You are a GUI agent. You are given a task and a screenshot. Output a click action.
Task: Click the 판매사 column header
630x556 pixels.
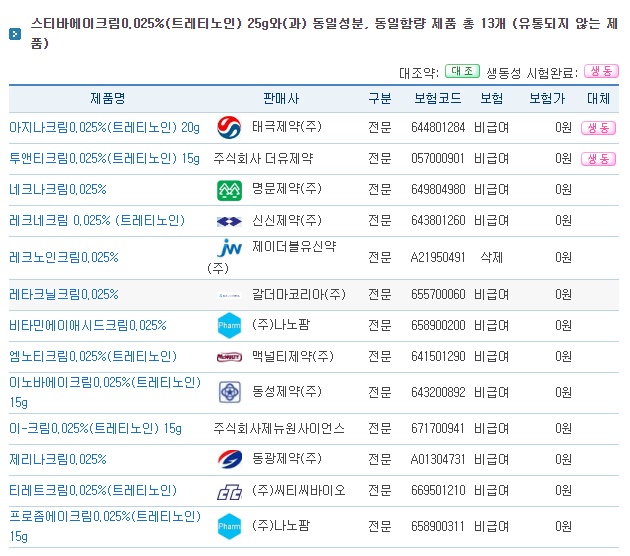(x=281, y=98)
